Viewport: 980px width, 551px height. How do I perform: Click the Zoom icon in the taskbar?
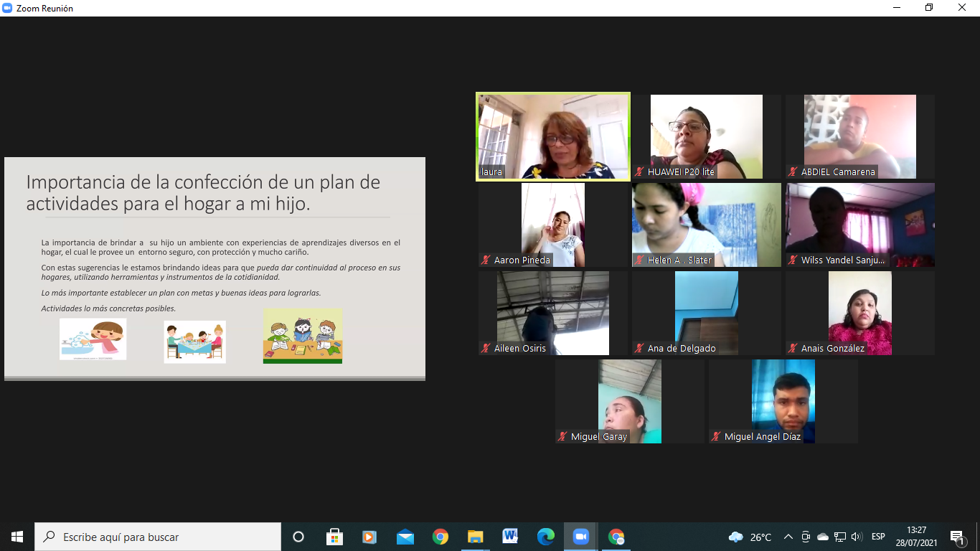[580, 537]
